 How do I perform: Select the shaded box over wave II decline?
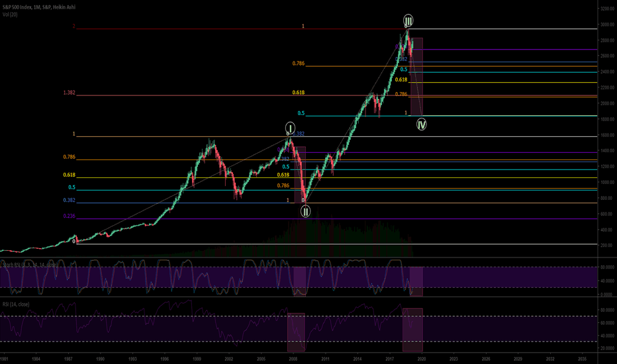click(x=301, y=175)
